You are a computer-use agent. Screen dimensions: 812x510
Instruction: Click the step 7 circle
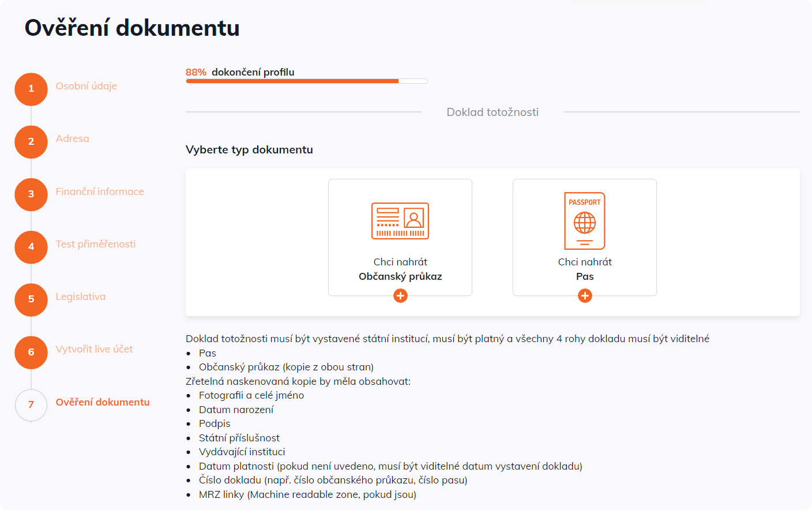(x=31, y=405)
